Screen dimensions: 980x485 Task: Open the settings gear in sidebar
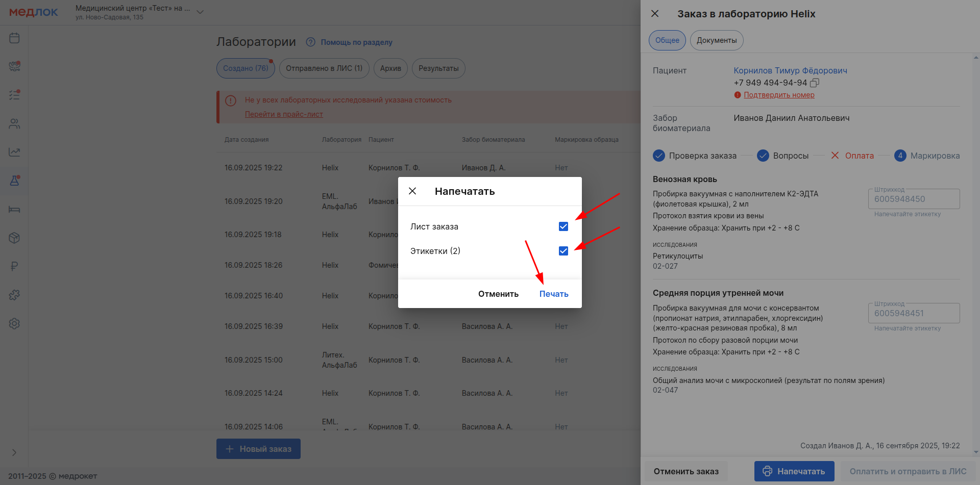coord(14,323)
